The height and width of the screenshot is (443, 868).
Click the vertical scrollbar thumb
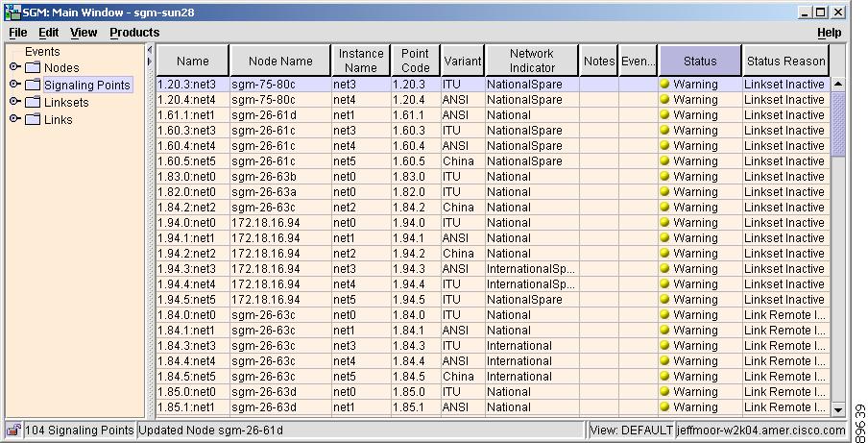(838, 124)
